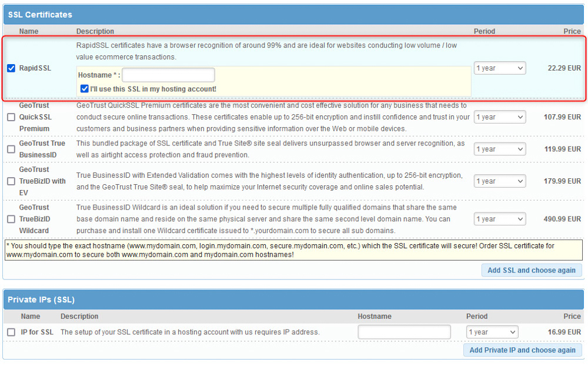
Task: Check the IP for SSL option
Action: 11,332
